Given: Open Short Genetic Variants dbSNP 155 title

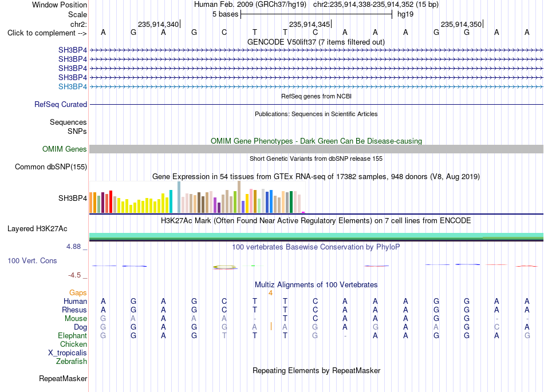Looking at the screenshot, I should (316, 159).
